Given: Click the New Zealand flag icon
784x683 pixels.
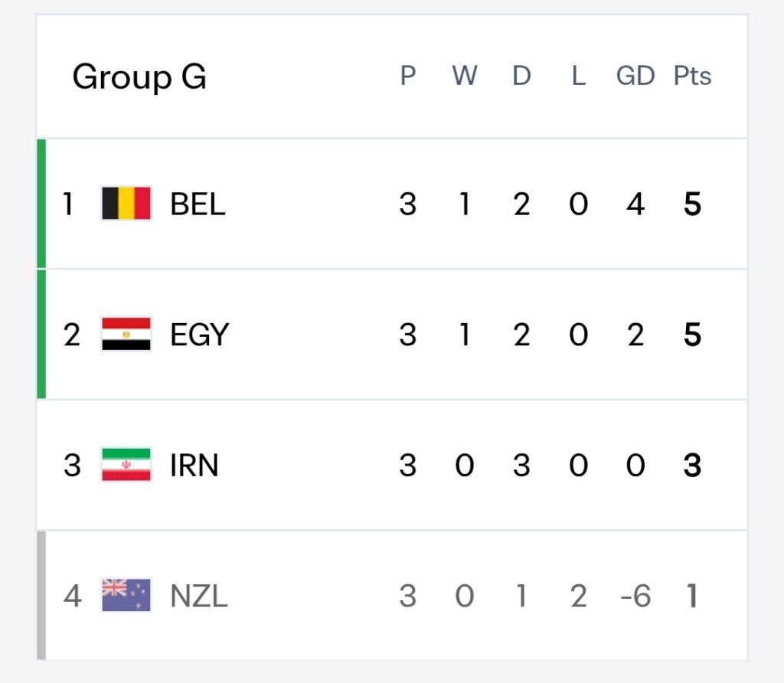Looking at the screenshot, I should point(126,595).
